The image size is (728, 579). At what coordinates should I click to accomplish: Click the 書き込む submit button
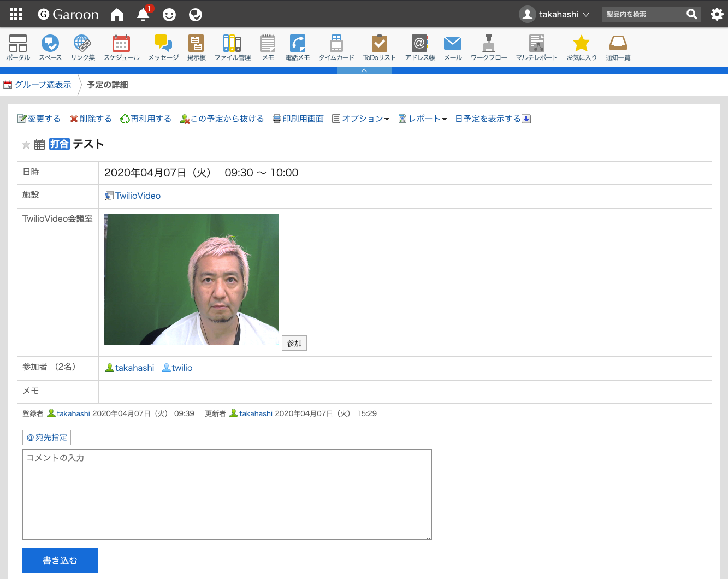[60, 560]
